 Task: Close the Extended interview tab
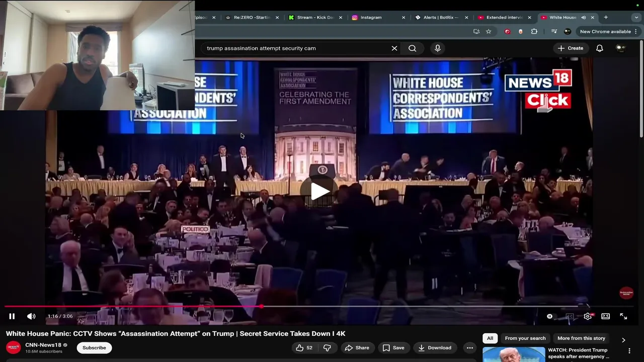tap(529, 18)
